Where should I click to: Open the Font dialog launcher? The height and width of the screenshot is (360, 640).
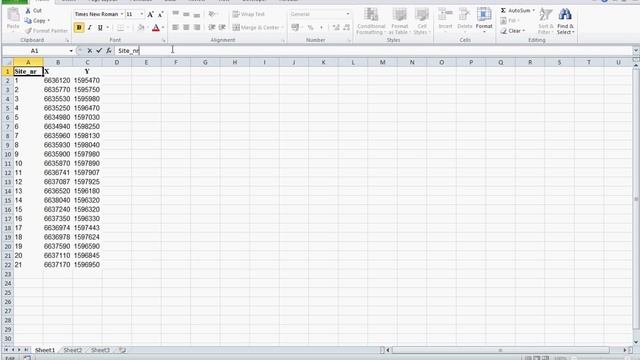(163, 40)
